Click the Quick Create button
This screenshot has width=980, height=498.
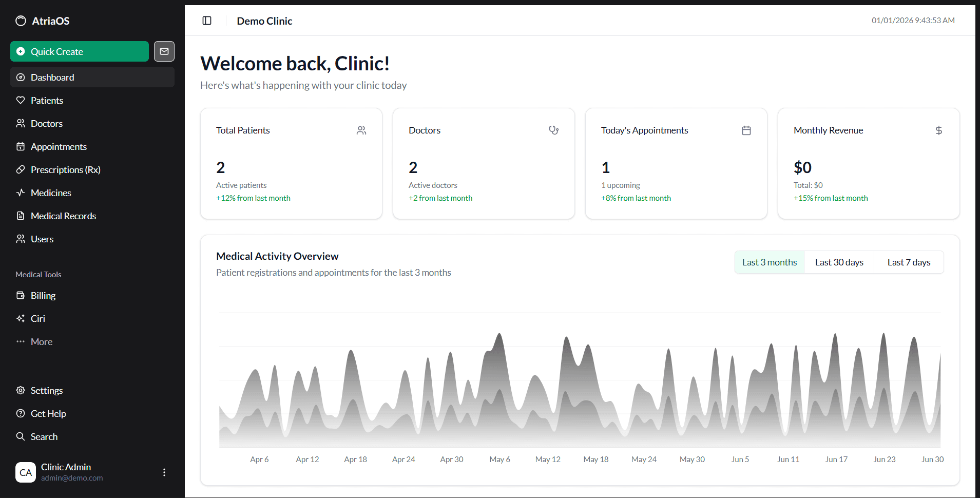79,51
